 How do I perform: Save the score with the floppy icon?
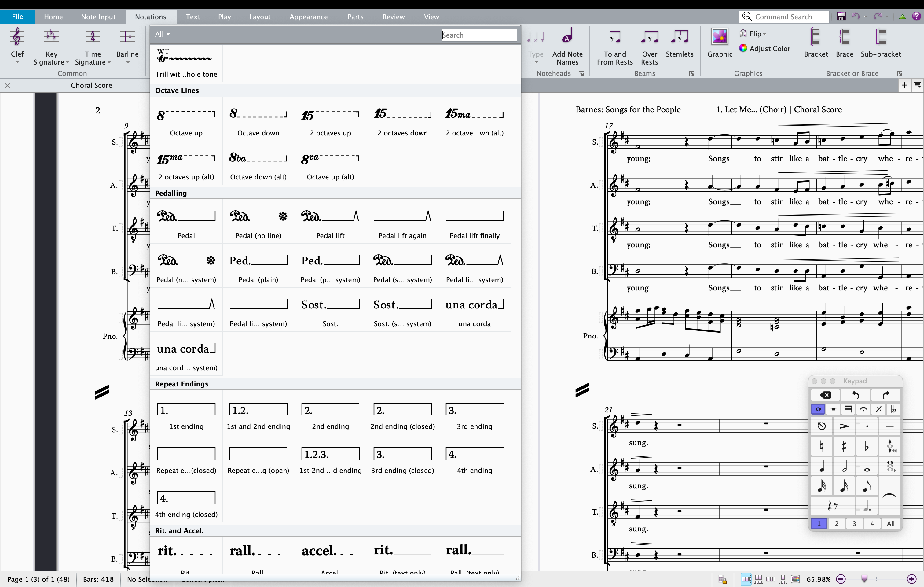[841, 16]
